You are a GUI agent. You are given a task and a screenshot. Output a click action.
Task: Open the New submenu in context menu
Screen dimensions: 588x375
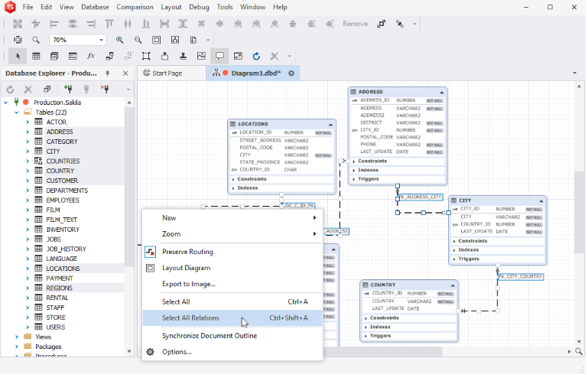[232, 218]
